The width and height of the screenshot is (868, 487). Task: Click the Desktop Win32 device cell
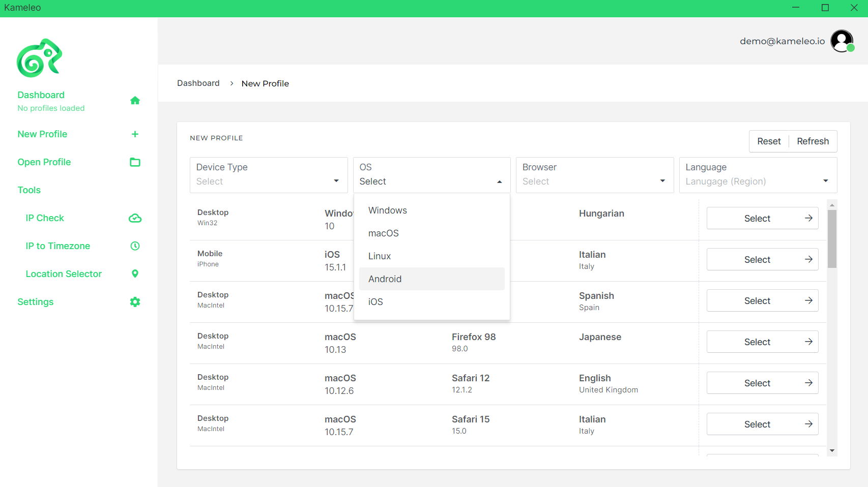click(213, 217)
